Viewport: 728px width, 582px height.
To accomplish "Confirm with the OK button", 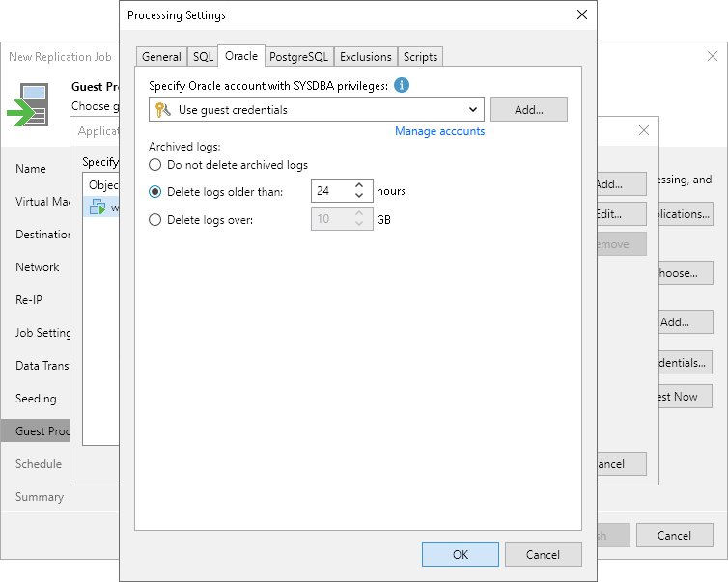I will pos(461,555).
